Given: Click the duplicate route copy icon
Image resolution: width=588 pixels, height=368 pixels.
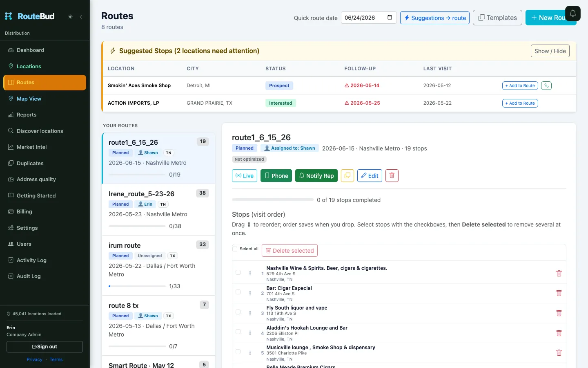Looking at the screenshot, I should pyautogui.click(x=347, y=175).
